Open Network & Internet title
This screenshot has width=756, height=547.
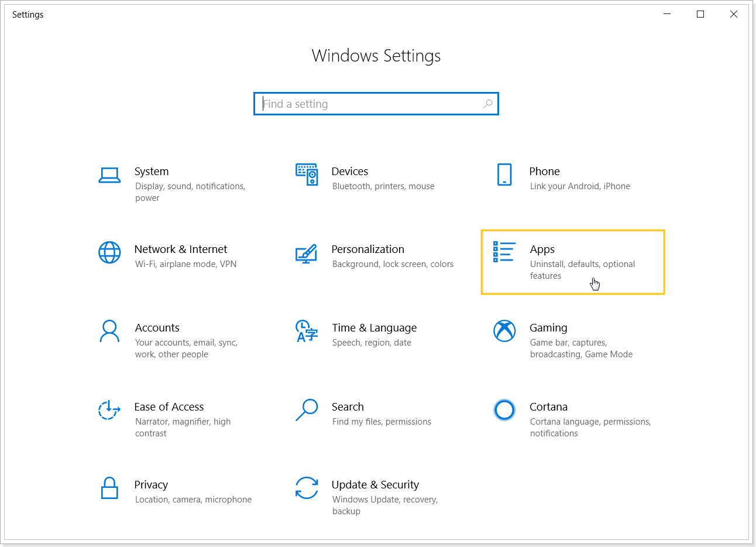click(x=181, y=249)
